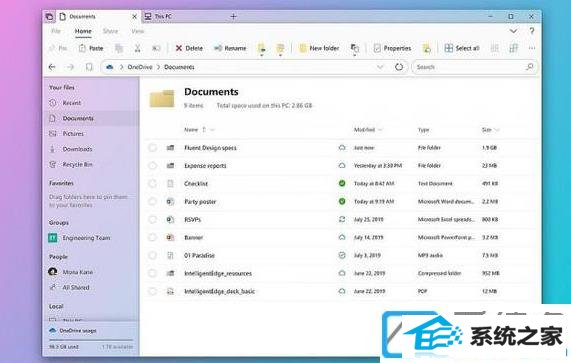Switch to the View ribbon tab

click(x=138, y=31)
